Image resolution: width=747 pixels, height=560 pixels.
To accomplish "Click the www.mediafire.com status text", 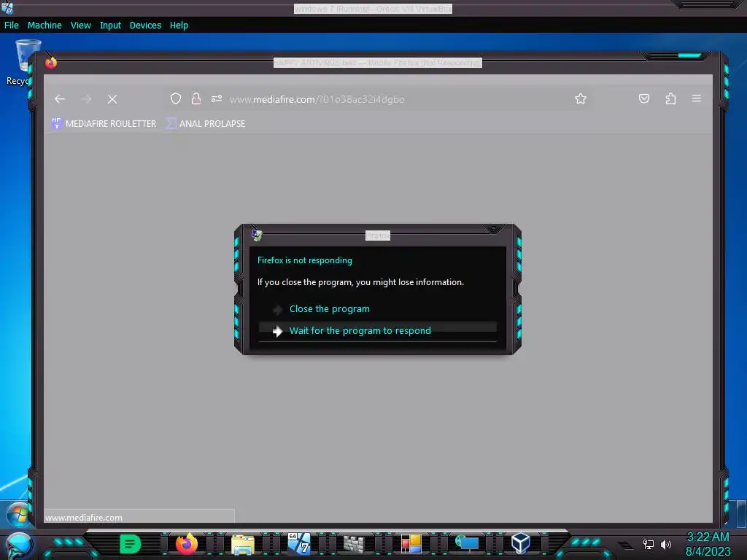I will [84, 518].
